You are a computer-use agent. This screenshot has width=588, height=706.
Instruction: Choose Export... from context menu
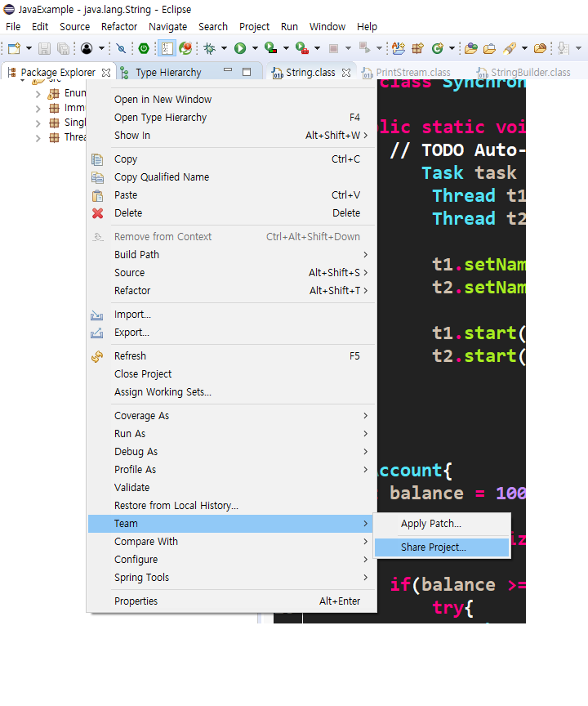click(x=231, y=333)
